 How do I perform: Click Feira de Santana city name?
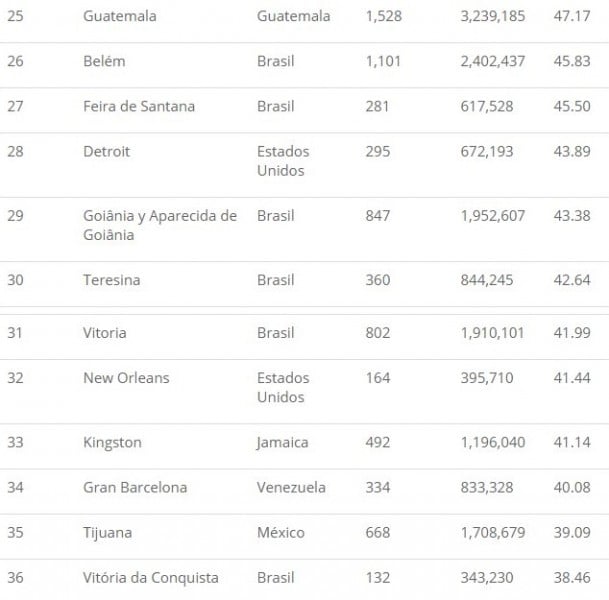[139, 107]
